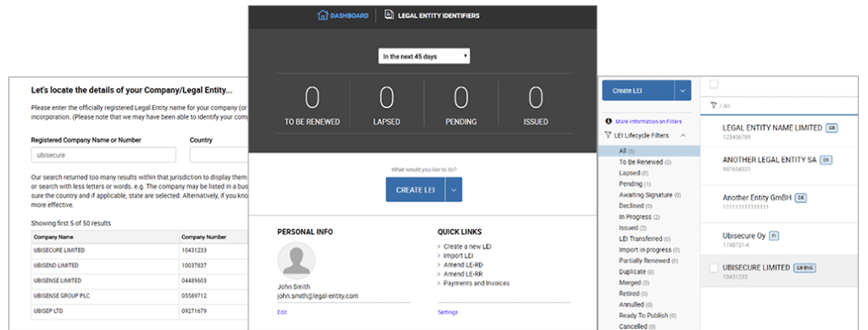
Task: Open the Dashboard tab with home icon
Action: [x=342, y=15]
